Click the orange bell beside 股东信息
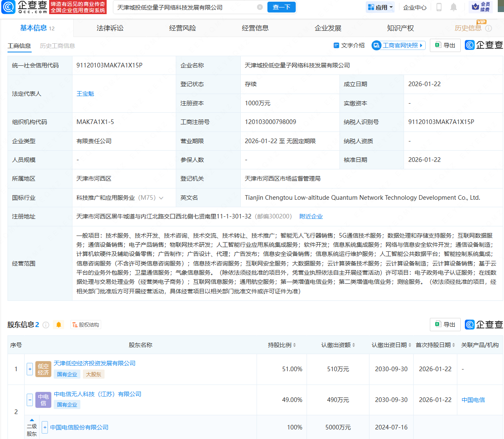504x439 pixels. tap(59, 325)
